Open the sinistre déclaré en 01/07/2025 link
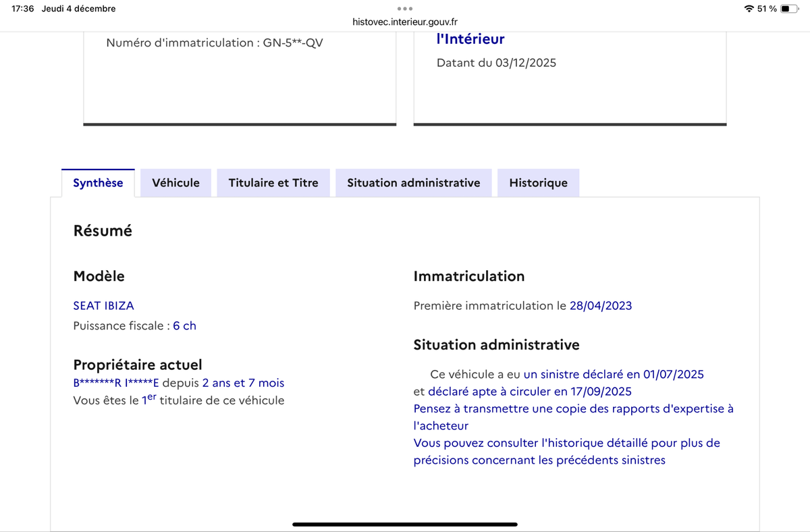This screenshot has width=810, height=532. 613,374
